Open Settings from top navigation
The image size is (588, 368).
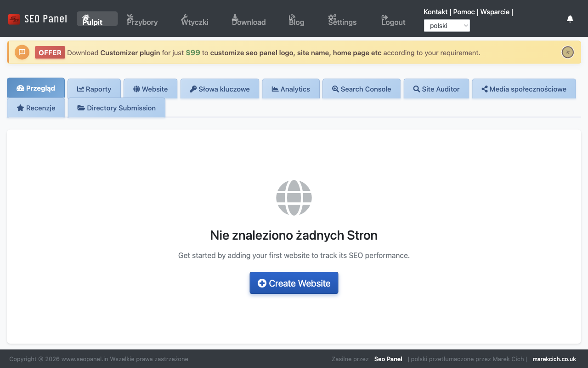click(x=342, y=19)
